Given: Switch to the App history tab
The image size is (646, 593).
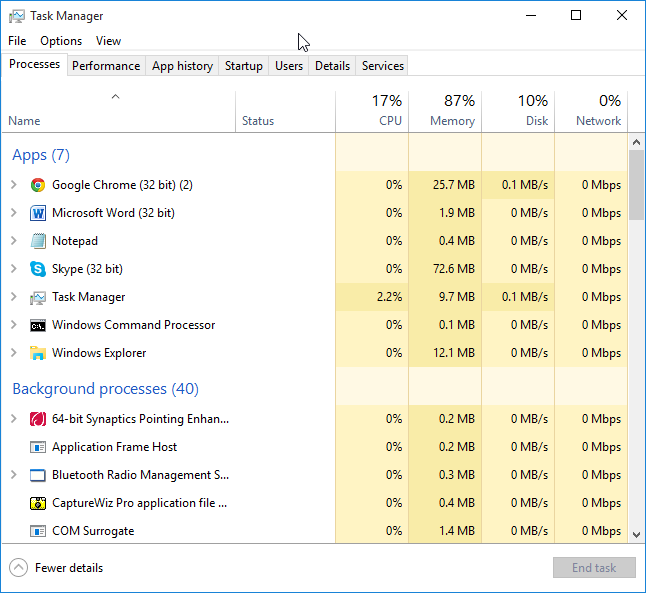Looking at the screenshot, I should (182, 66).
